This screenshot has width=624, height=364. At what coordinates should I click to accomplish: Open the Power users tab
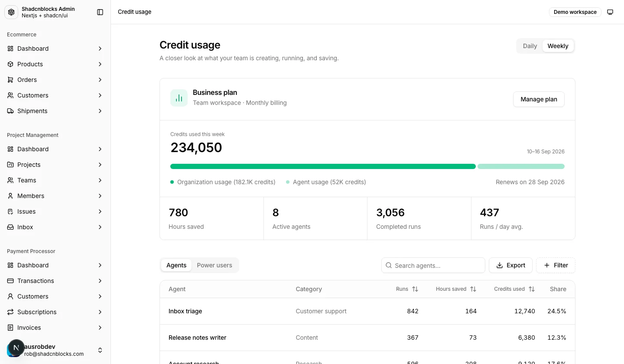(214, 265)
